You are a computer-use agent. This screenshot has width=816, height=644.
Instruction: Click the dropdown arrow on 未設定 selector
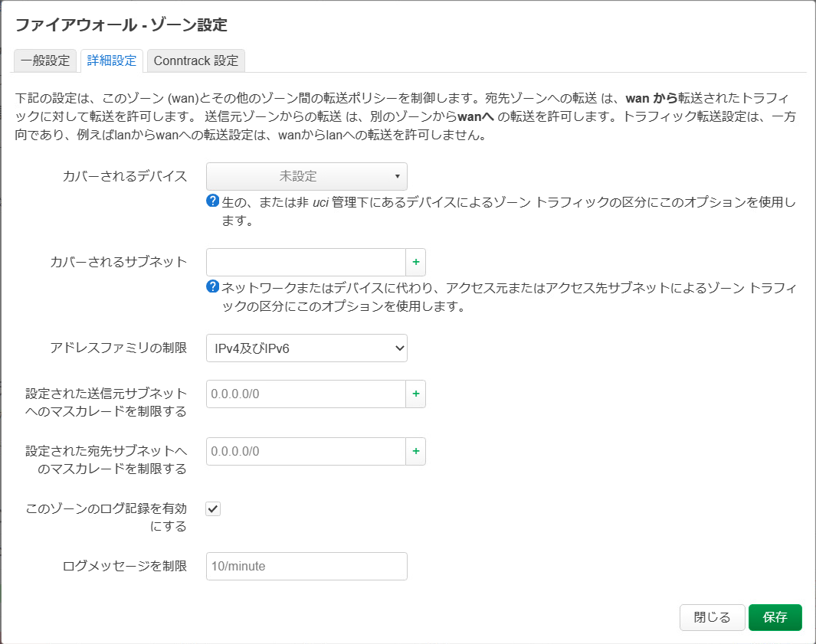397,176
